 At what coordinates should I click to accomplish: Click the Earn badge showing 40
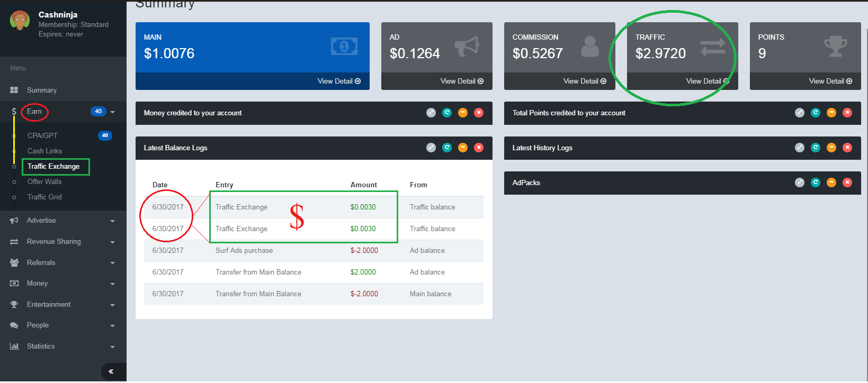pyautogui.click(x=98, y=111)
